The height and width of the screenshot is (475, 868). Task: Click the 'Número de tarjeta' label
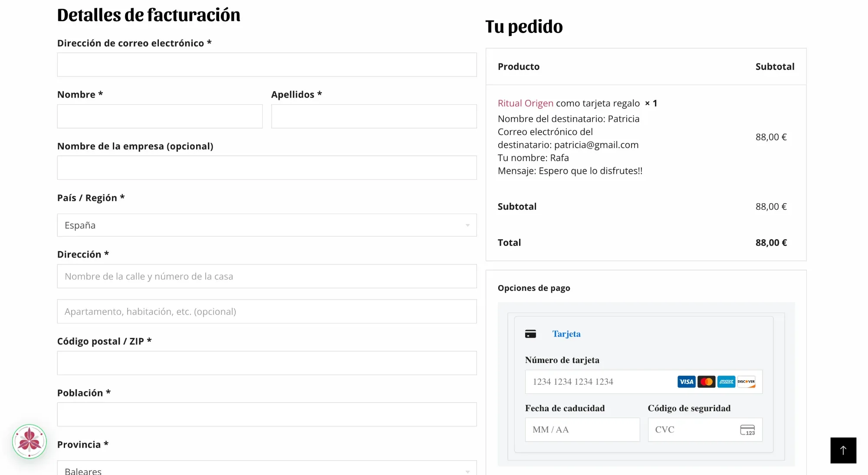(562, 360)
